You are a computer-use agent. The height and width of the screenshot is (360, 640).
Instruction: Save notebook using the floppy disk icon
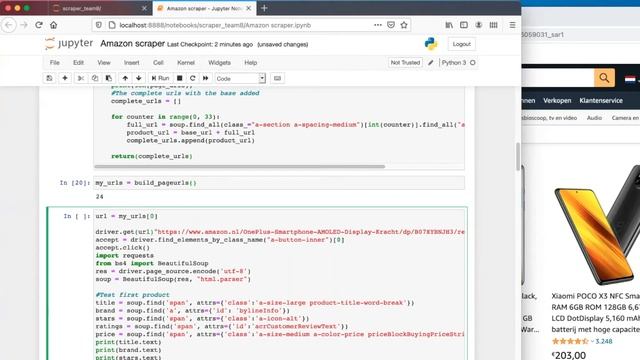[x=49, y=78]
